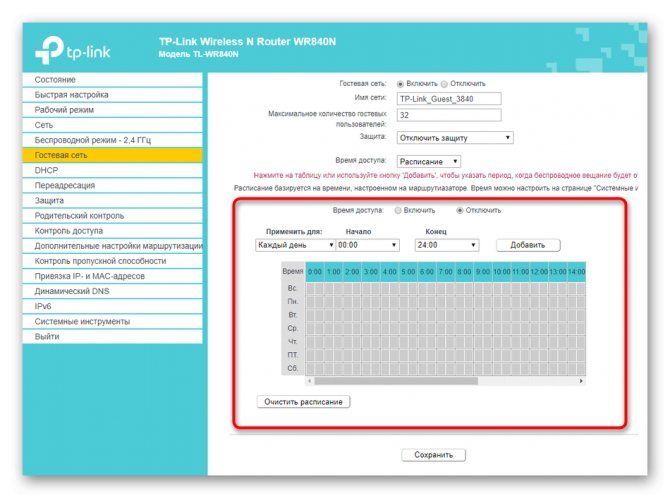
Task: Select Отключить radio for guest network
Action: pos(444,84)
